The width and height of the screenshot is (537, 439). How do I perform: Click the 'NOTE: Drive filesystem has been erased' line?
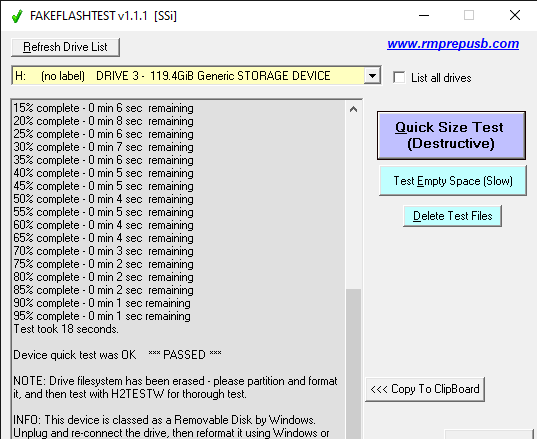coord(175,381)
